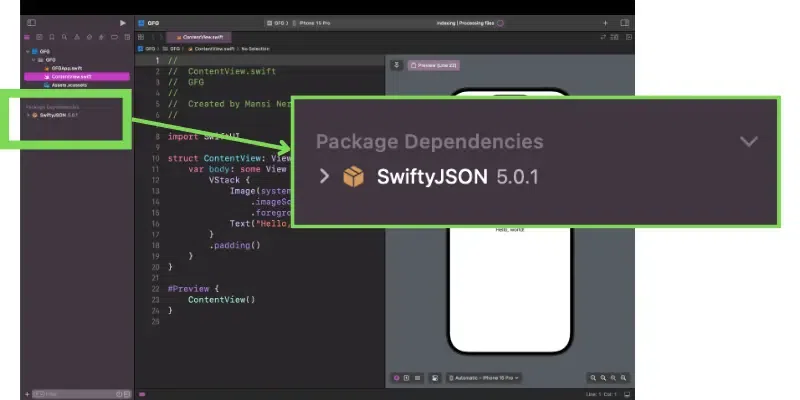Click ContentView.swift in the jump bar
Screen dimensions: 800x400
click(211, 49)
